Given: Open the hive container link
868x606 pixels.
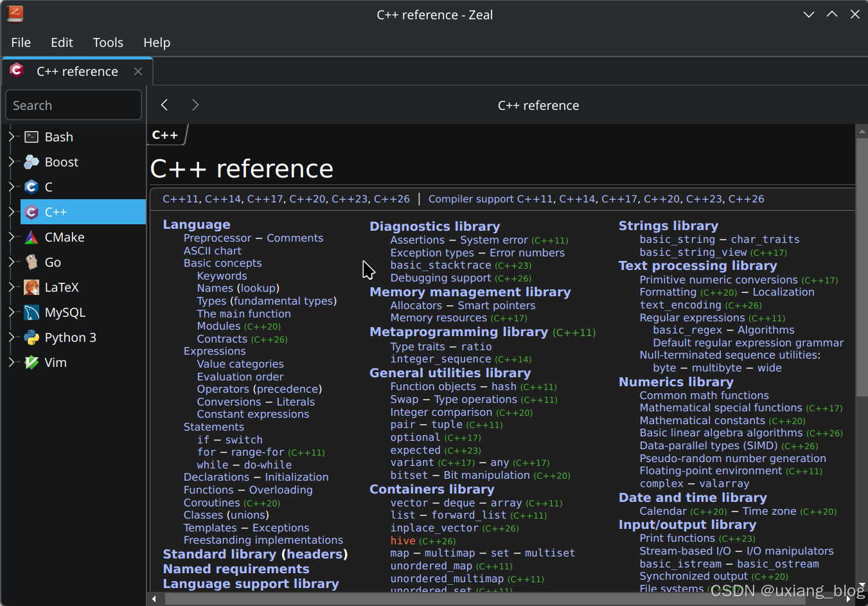Looking at the screenshot, I should (403, 540).
